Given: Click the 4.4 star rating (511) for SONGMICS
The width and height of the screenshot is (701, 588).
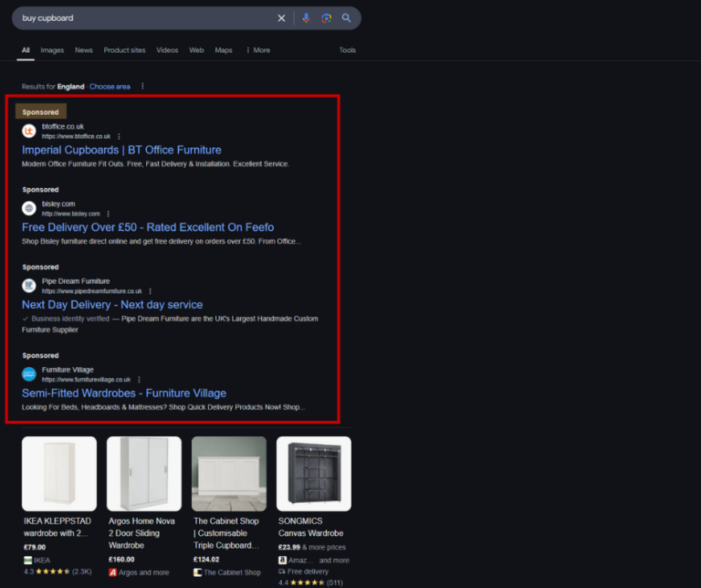Looking at the screenshot, I should click(310, 583).
